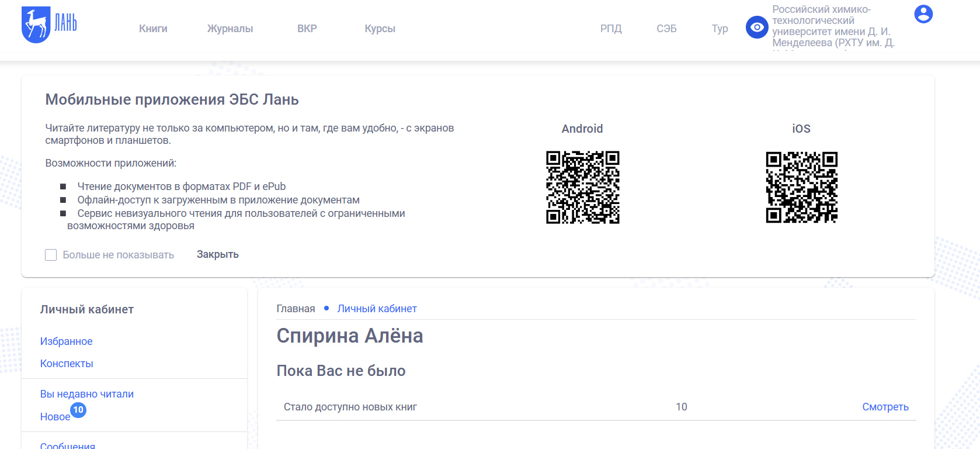The image size is (980, 449).
Task: Open the Журналы menu
Action: [230, 28]
